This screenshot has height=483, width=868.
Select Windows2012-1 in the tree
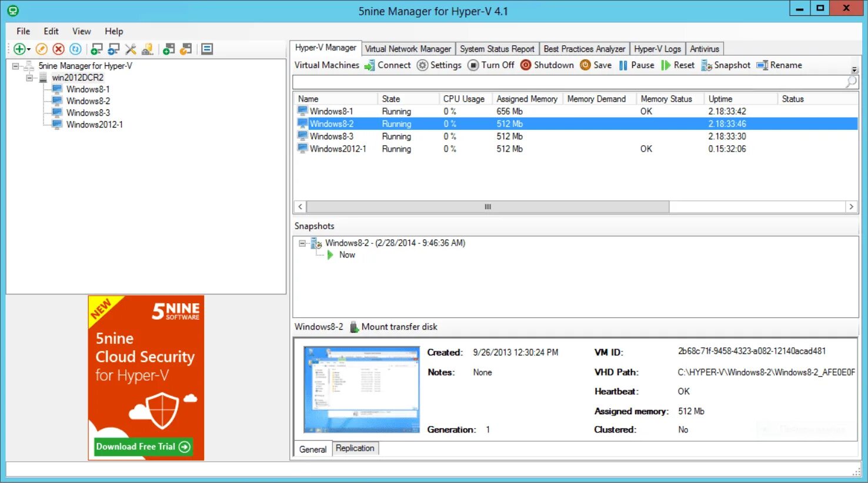(x=94, y=125)
